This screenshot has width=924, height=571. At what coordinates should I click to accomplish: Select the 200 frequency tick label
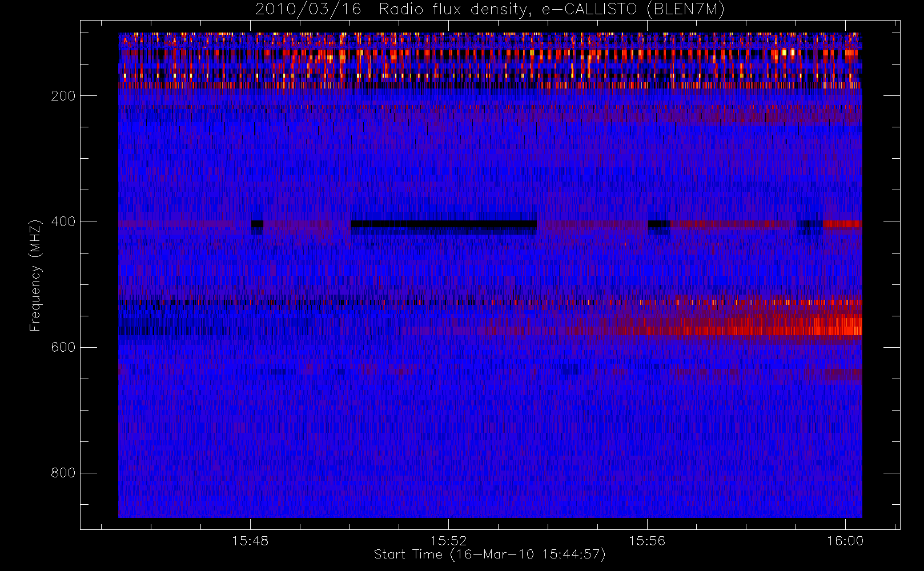[x=63, y=96]
